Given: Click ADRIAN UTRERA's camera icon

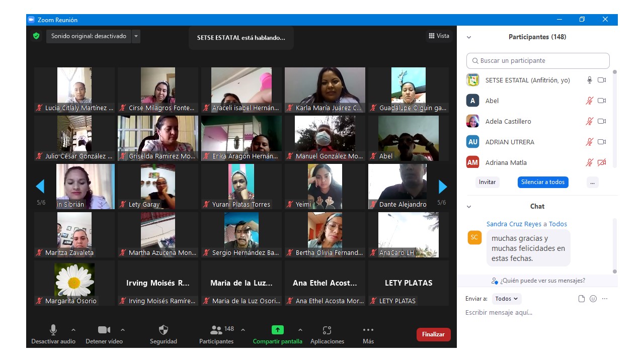Looking at the screenshot, I should (602, 142).
